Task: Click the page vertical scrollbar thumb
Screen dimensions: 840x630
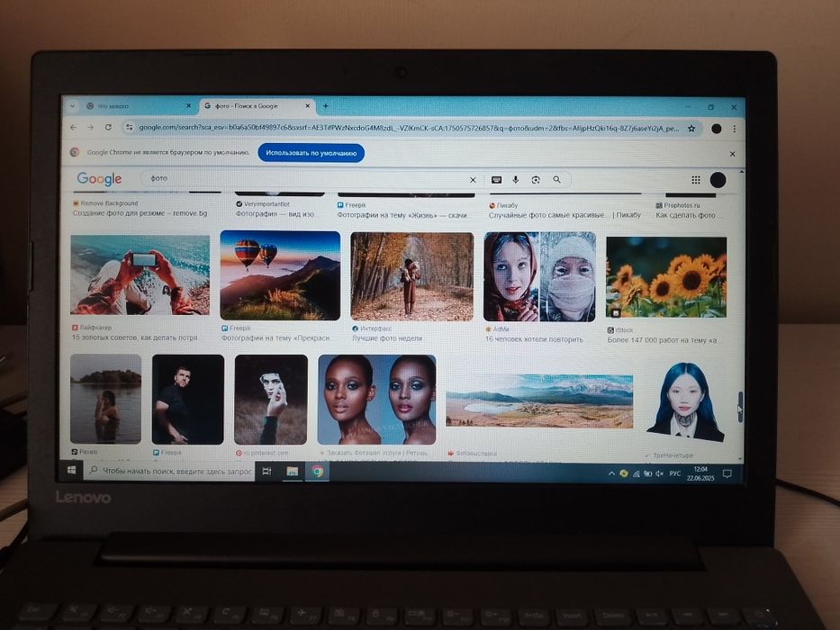Action: point(741,407)
